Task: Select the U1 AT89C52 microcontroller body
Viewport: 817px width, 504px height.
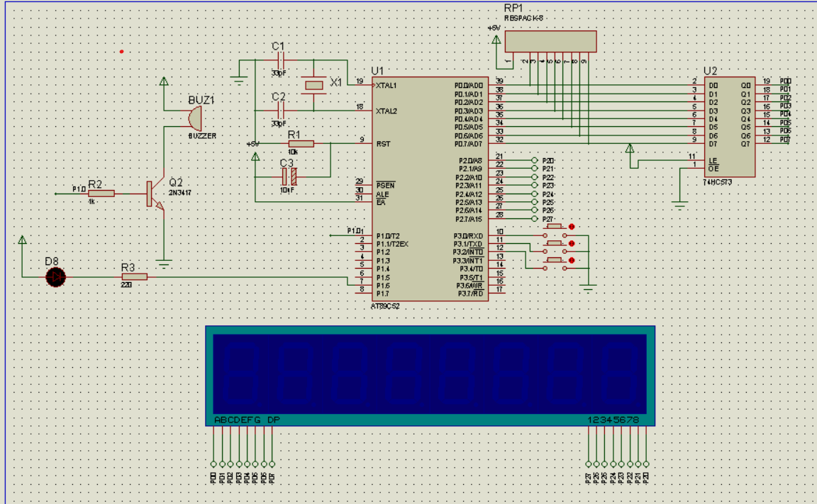Action: click(x=430, y=189)
